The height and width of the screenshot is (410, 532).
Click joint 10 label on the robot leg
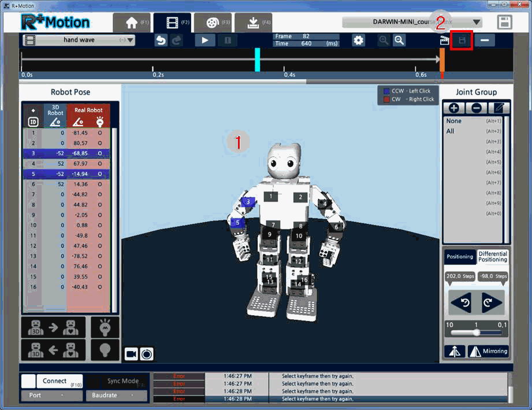point(299,236)
